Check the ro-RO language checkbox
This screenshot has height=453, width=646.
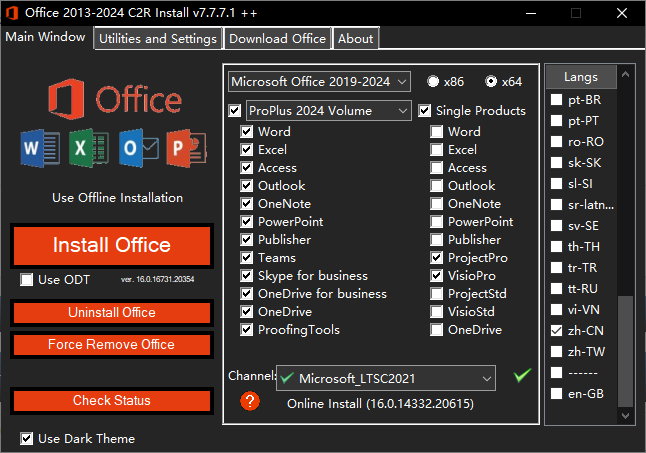557,142
